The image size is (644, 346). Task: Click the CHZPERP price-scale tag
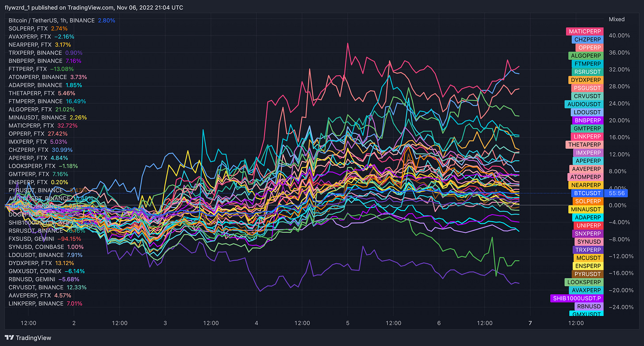(587, 39)
